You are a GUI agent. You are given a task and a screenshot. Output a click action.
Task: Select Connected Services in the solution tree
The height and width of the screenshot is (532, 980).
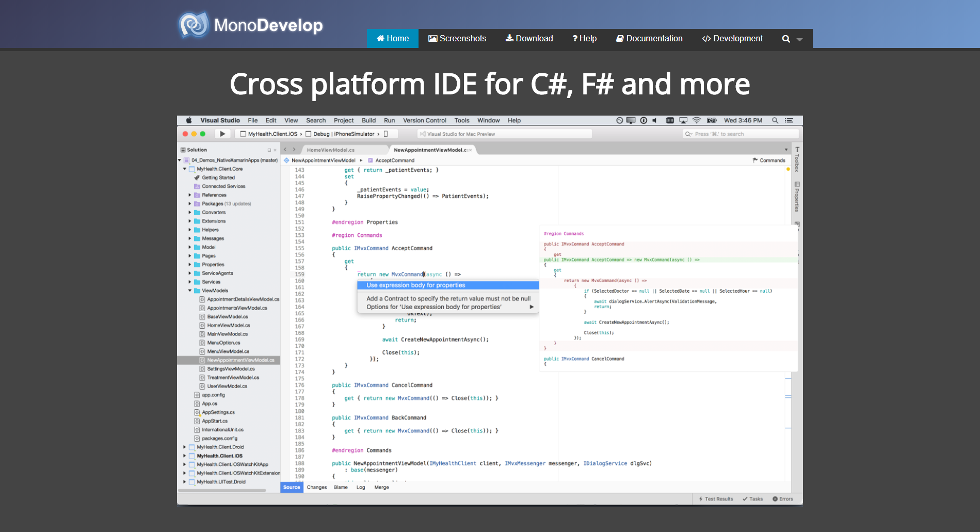tap(223, 186)
